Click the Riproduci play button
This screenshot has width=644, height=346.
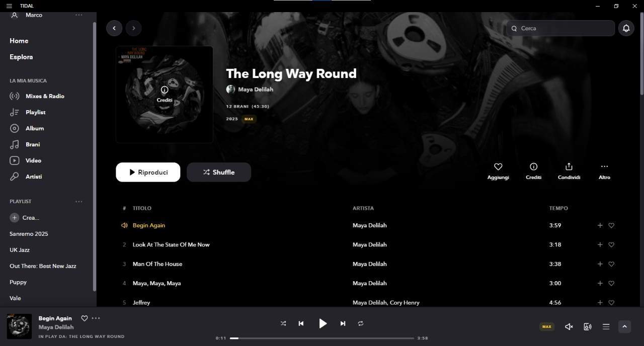tap(148, 172)
